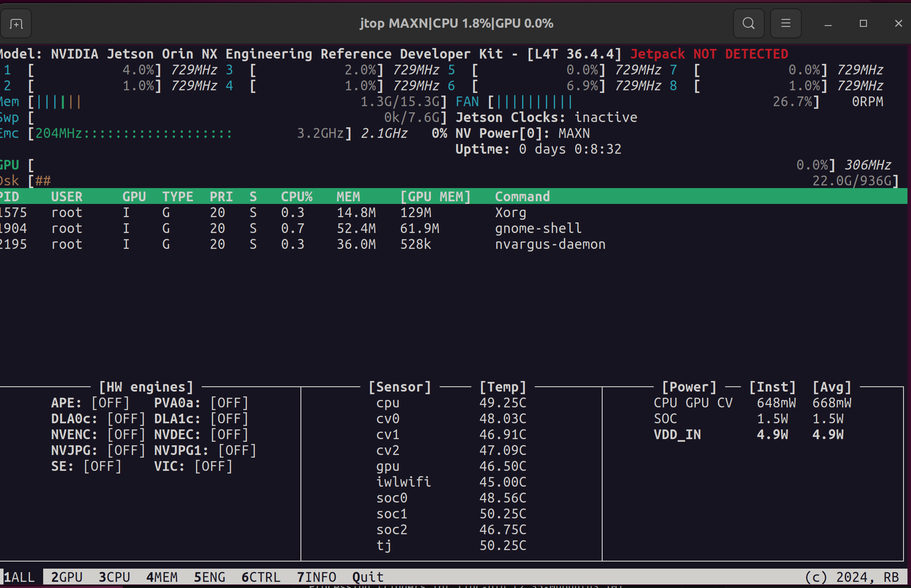Close the jtop terminal window
The image size is (911, 588).
(x=898, y=24)
